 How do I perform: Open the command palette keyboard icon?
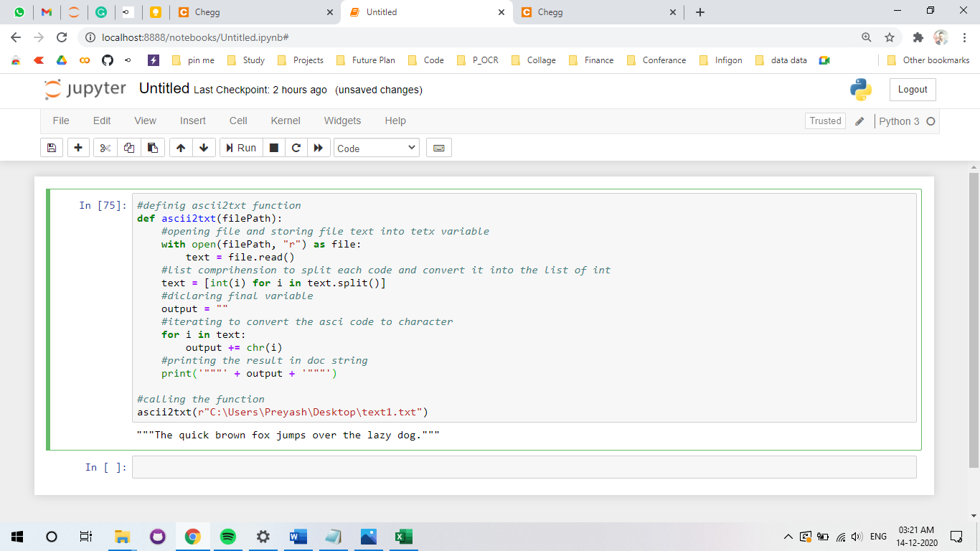tap(439, 148)
